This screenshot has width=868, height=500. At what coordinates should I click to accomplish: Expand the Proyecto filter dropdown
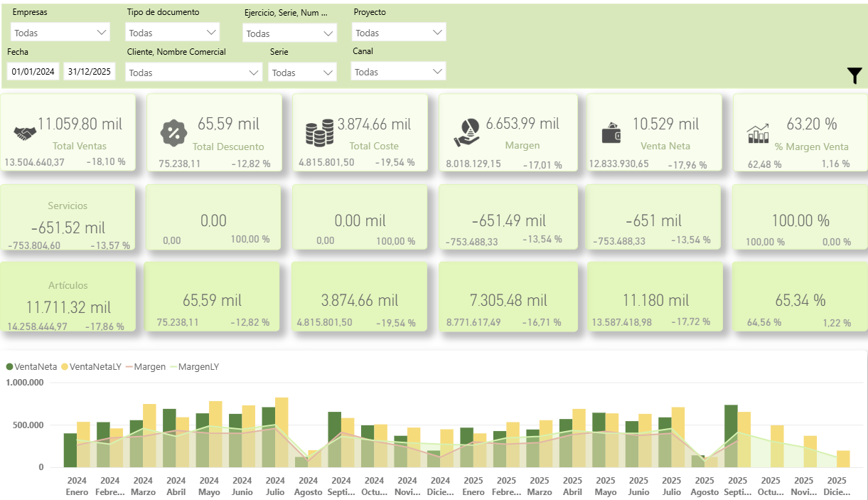[x=399, y=33]
